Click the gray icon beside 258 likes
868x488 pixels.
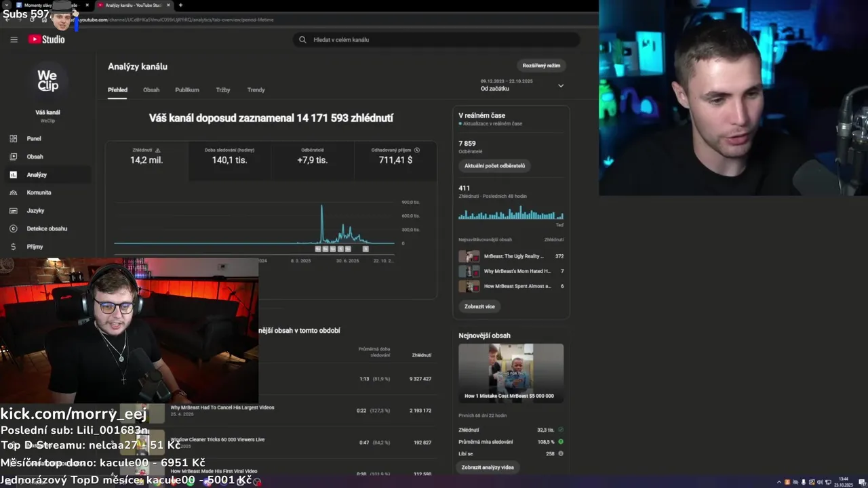tap(561, 453)
